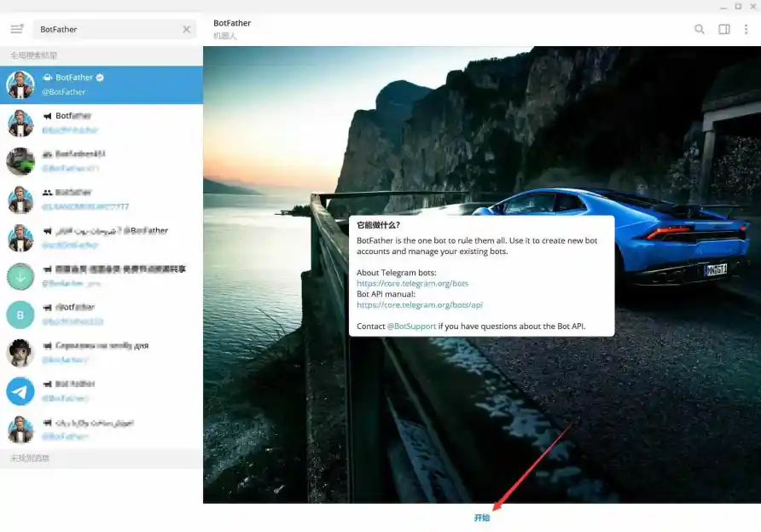
Task: Open BotFather chat header title
Action: click(x=232, y=23)
